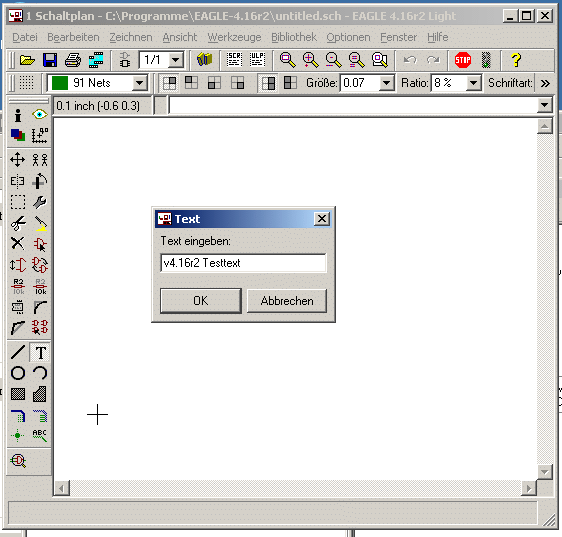Select the Mirror tool
The width and height of the screenshot is (562, 537).
click(x=18, y=181)
